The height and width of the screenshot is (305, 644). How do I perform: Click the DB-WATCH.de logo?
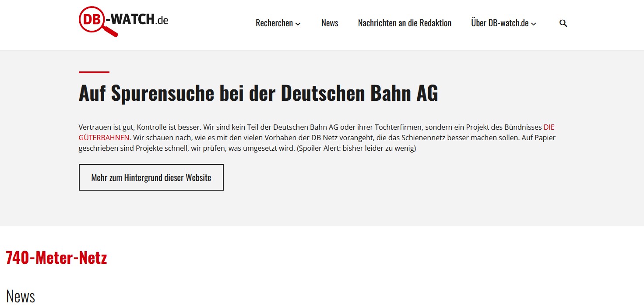(x=123, y=21)
